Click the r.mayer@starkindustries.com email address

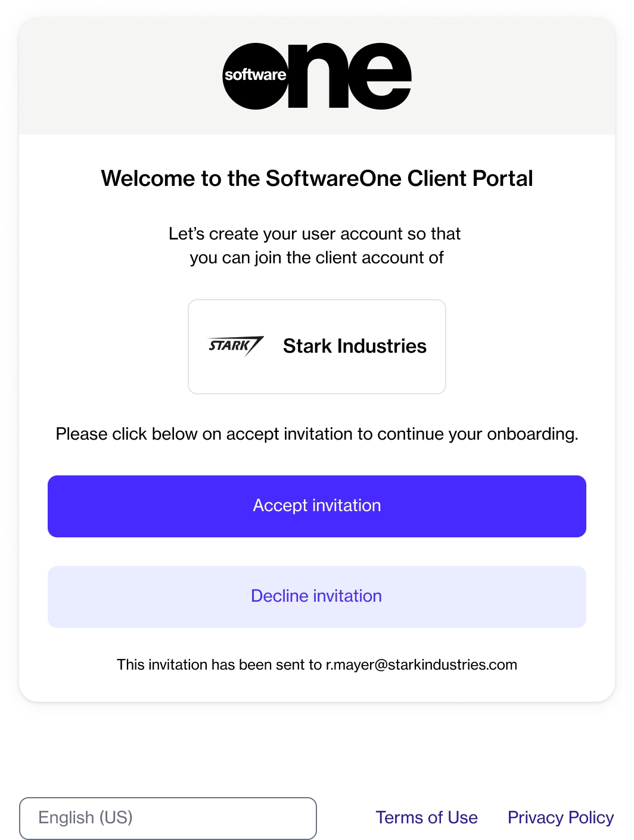point(421,665)
